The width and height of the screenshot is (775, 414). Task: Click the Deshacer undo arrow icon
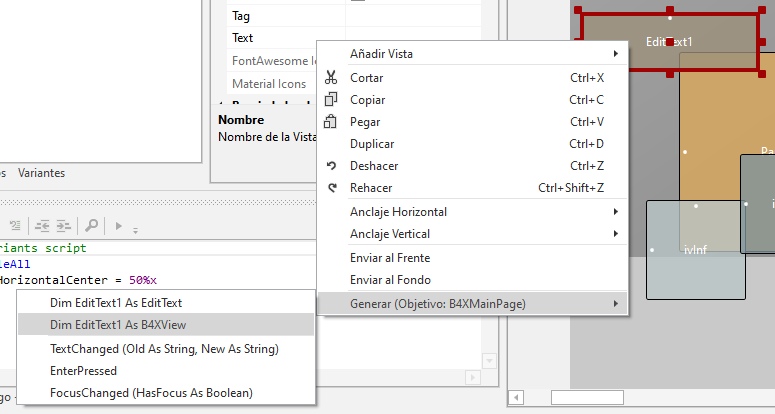point(332,166)
